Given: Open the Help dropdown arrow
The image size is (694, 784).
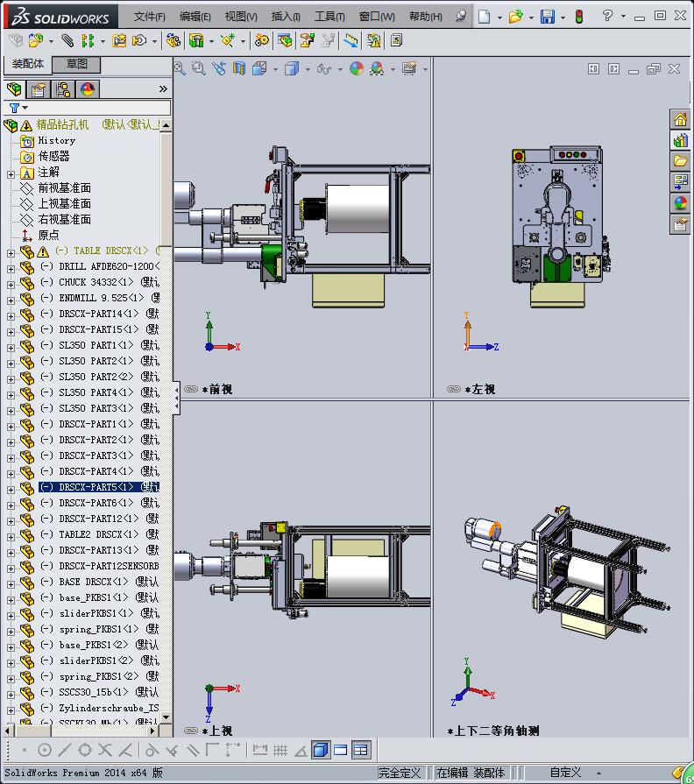Looking at the screenshot, I should (624, 17).
